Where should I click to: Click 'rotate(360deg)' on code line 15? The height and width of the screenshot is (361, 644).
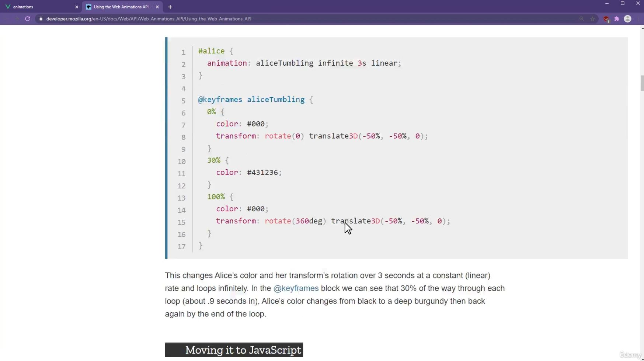[x=295, y=221]
